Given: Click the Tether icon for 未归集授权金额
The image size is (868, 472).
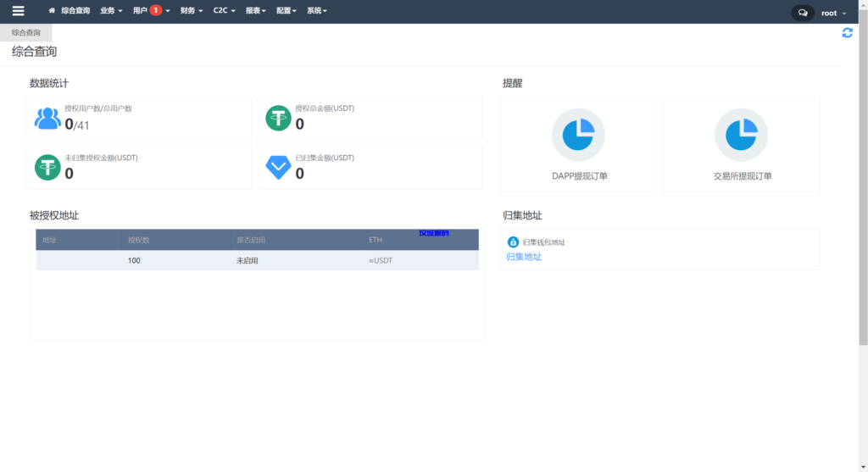Looking at the screenshot, I should point(47,168).
